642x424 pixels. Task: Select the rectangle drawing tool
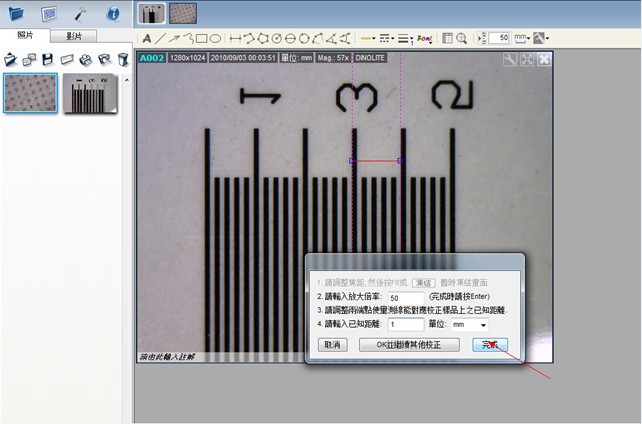point(201,38)
